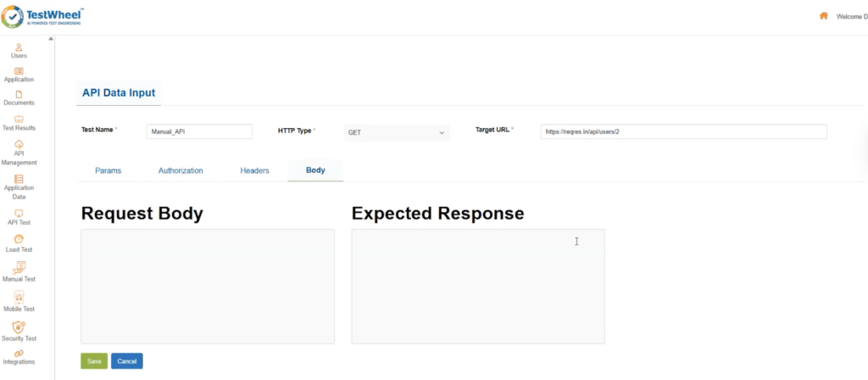
Task: Open Documents from the sidebar
Action: [19, 94]
